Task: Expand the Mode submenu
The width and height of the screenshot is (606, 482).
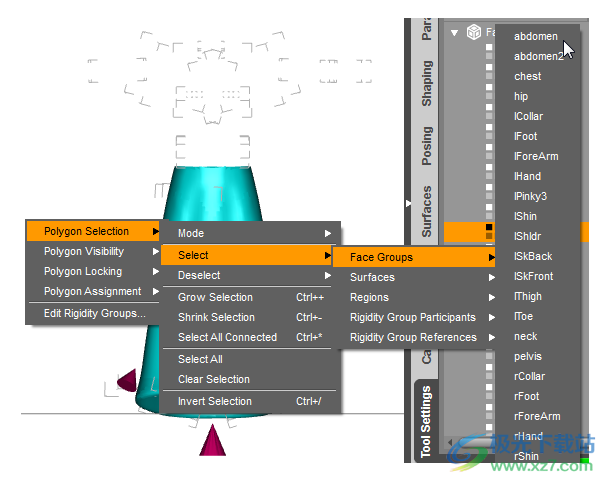Action: pos(250,233)
